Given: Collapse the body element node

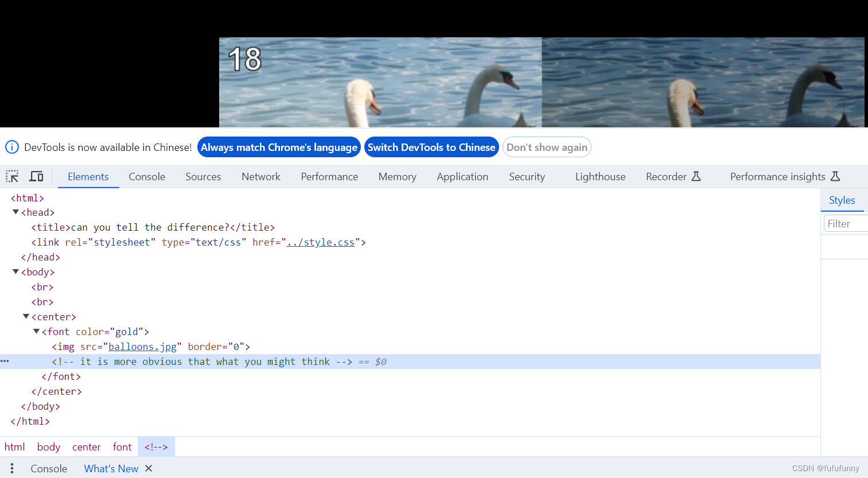Looking at the screenshot, I should pos(15,271).
